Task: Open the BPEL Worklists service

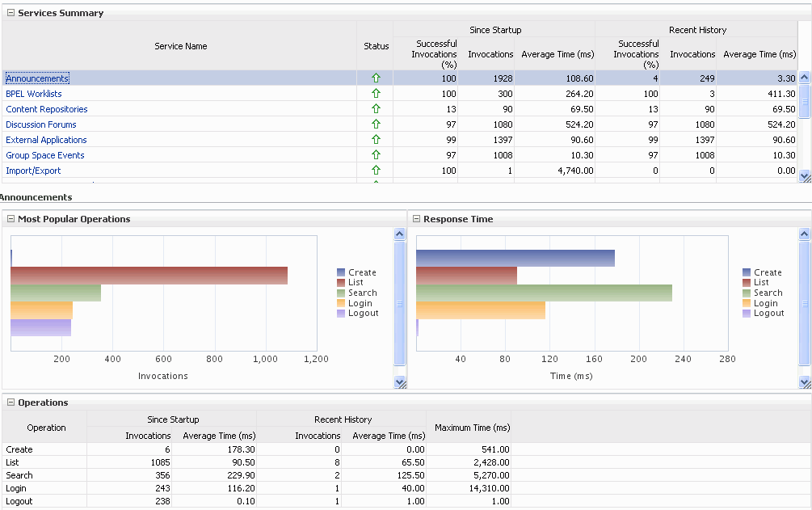Action: (33, 93)
